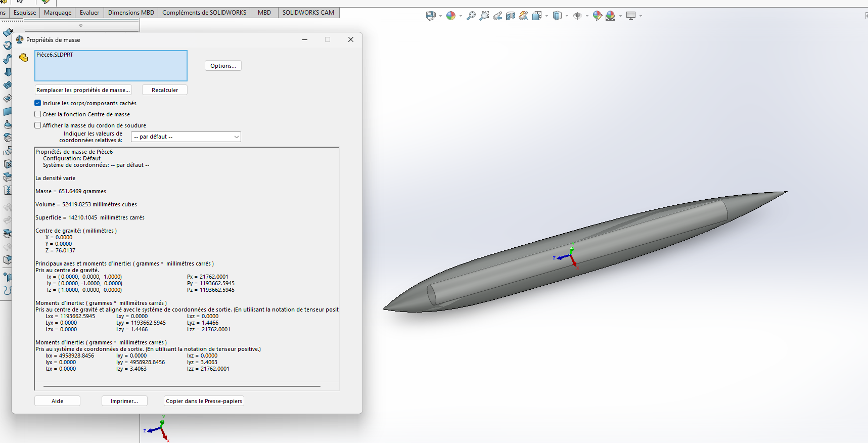Expand the Display Style dropdown arrow
Viewport: 868px width, 443px height.
(x=567, y=16)
